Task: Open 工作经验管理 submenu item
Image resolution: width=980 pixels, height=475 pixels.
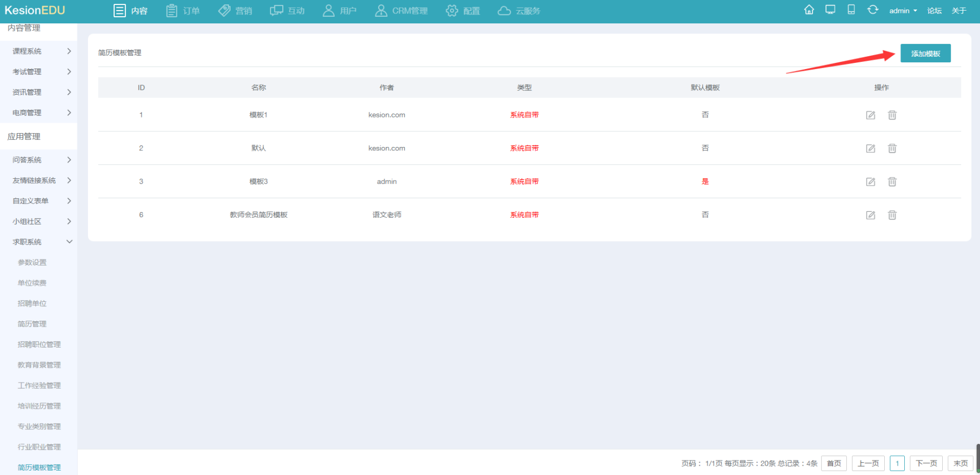Action: (x=39, y=385)
